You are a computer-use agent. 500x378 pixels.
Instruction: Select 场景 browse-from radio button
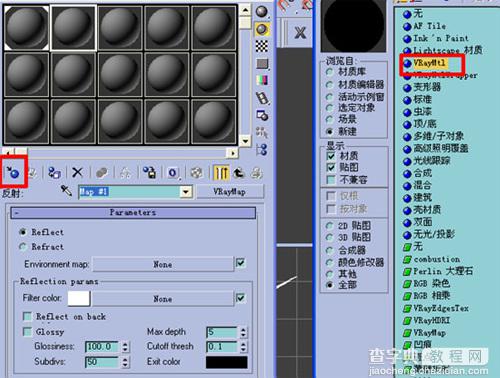(330, 119)
